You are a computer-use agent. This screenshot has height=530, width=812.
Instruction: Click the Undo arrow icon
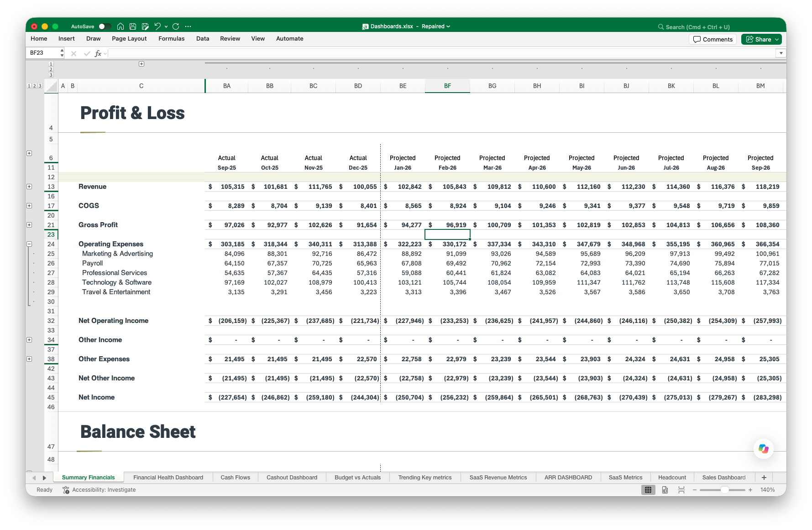[157, 26]
